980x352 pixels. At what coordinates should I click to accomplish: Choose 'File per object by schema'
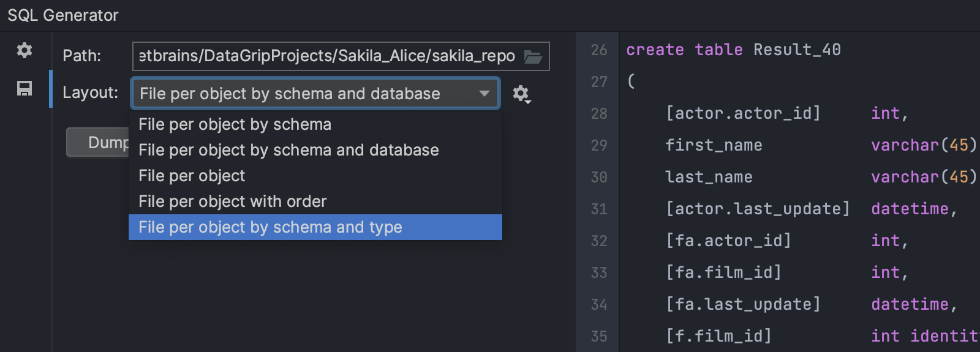coord(235,124)
